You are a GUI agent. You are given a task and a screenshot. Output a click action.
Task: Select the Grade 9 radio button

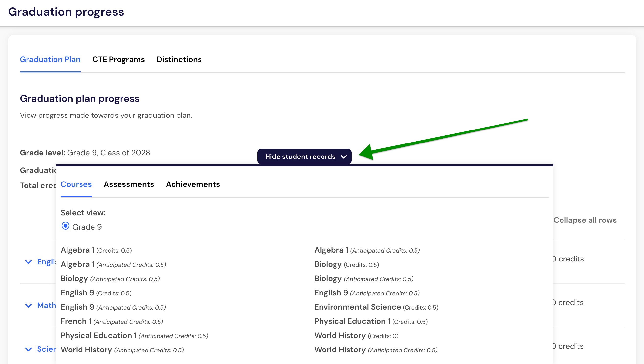[x=66, y=226]
